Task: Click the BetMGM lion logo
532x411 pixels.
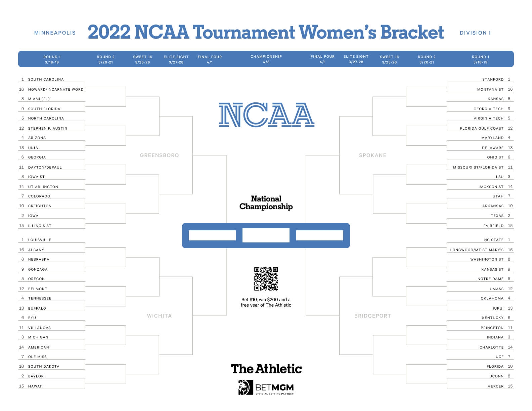Action: click(x=246, y=387)
